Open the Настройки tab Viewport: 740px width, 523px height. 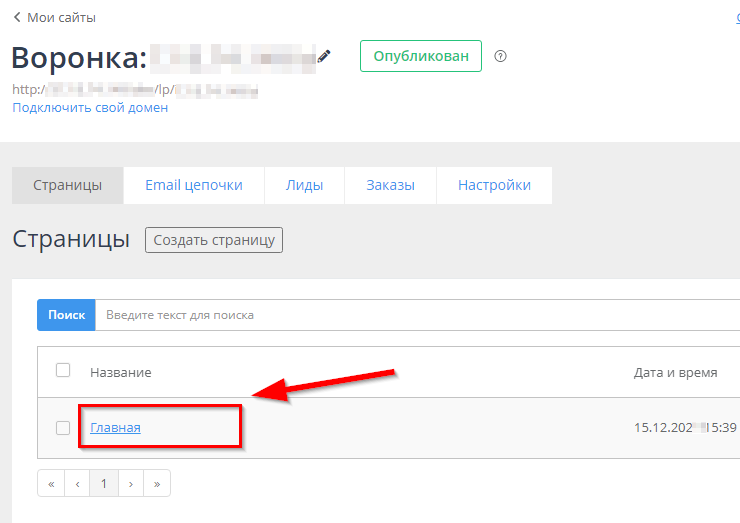[494, 185]
